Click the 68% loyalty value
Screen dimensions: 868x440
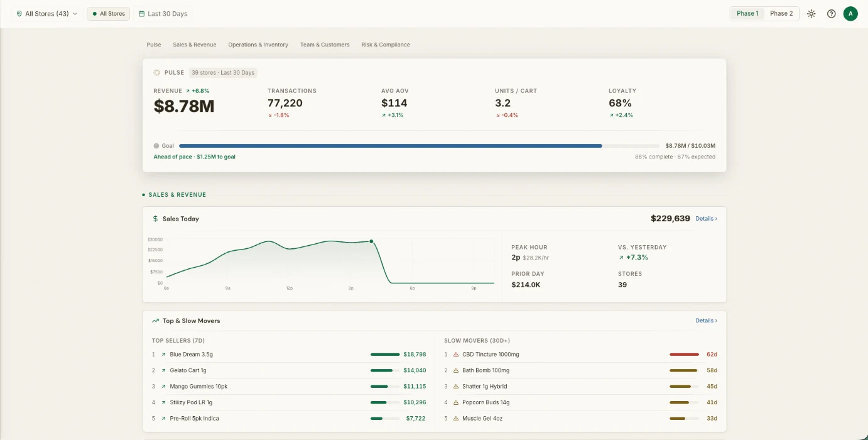[620, 103]
